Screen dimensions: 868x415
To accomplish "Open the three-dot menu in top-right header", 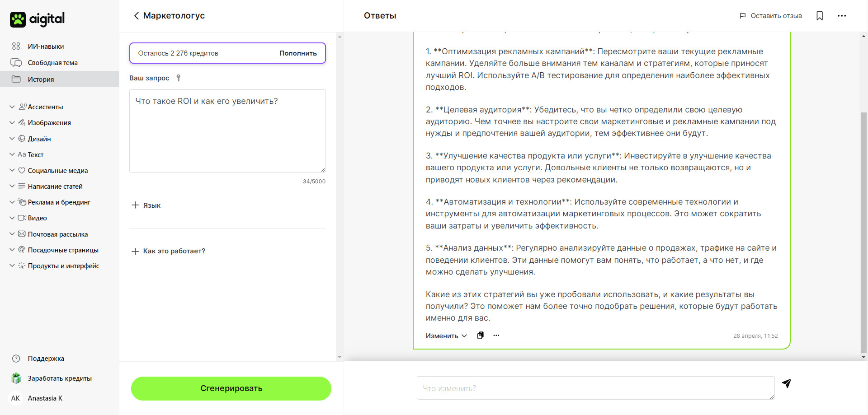I will click(x=841, y=16).
